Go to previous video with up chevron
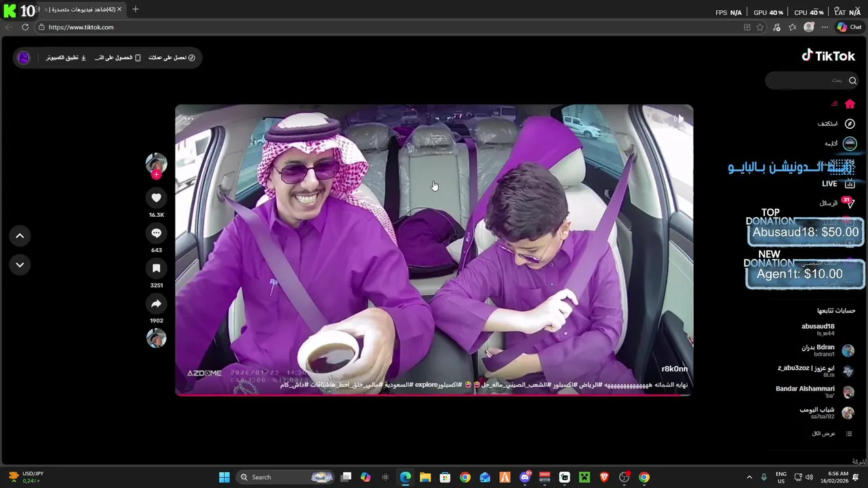Viewport: 868px width, 488px height. [20, 235]
